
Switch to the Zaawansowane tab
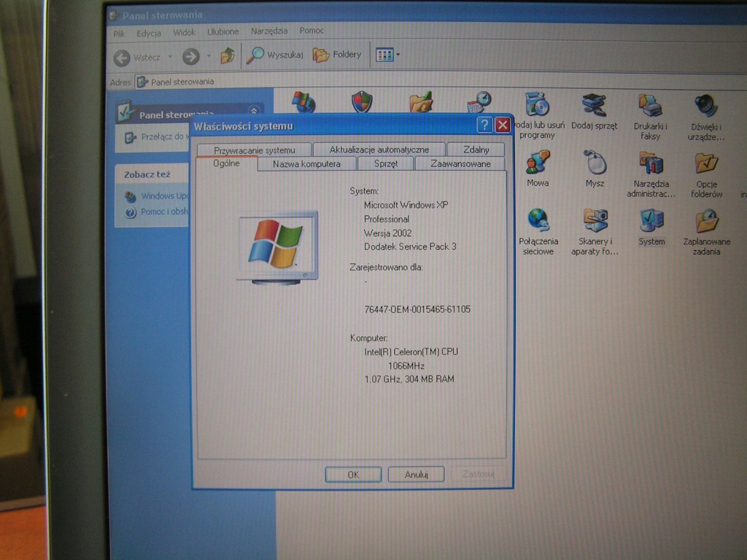[x=460, y=164]
